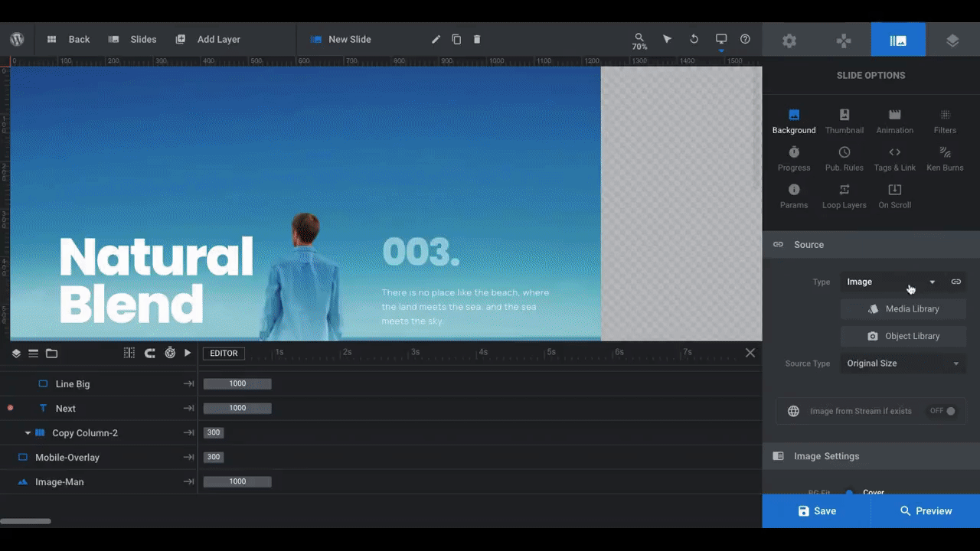Open Tags & Link slide options
This screenshot has width=980, height=551.
coord(895,159)
